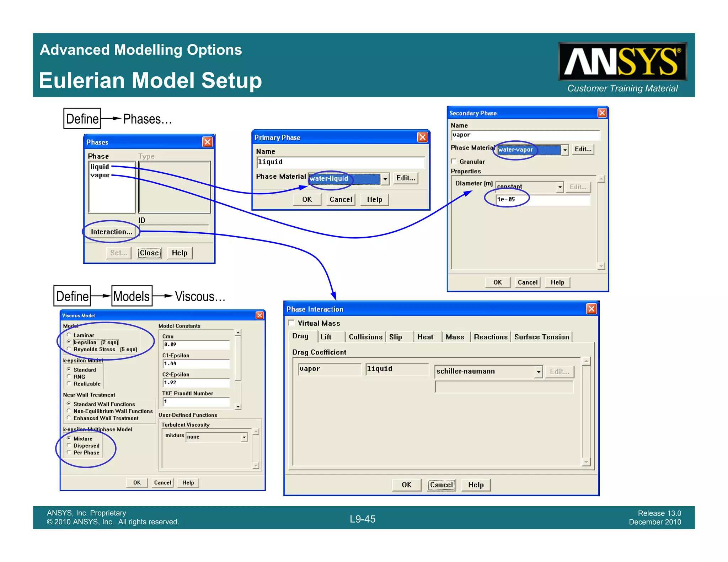The image size is (728, 562).
Task: Select Standard k-epsilon model radio
Action: coord(69,369)
